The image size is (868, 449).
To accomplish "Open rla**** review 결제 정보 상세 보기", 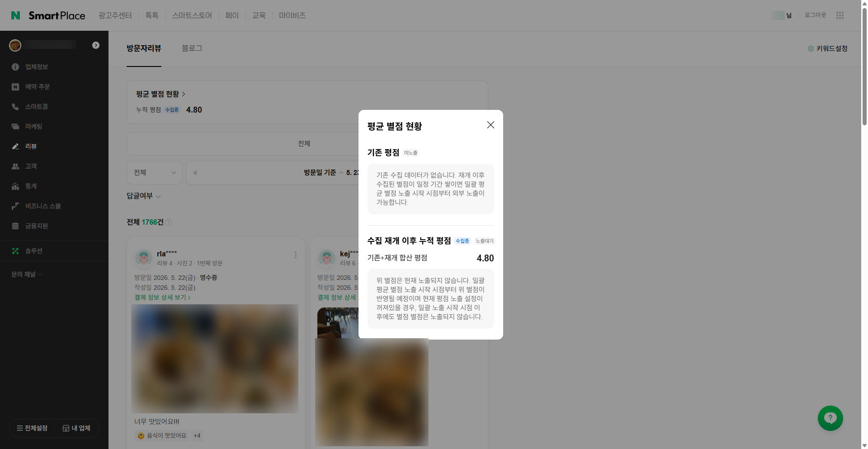I will 162,298.
